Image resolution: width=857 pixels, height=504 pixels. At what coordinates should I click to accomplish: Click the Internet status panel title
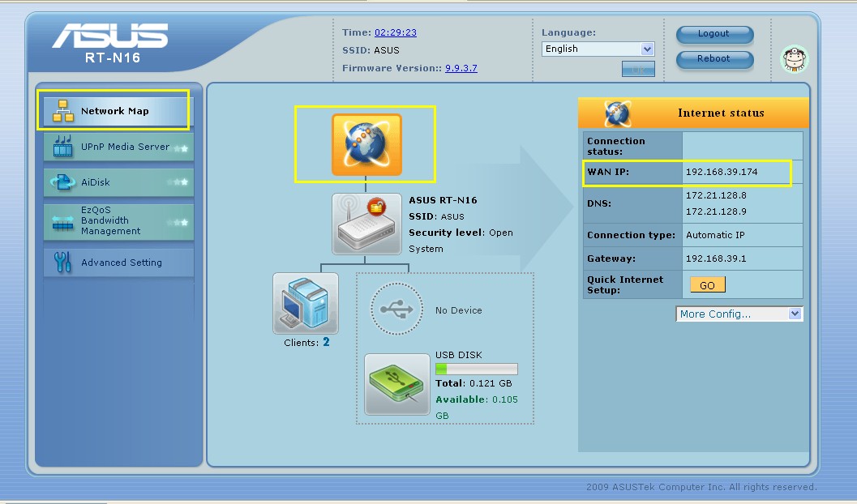721,113
